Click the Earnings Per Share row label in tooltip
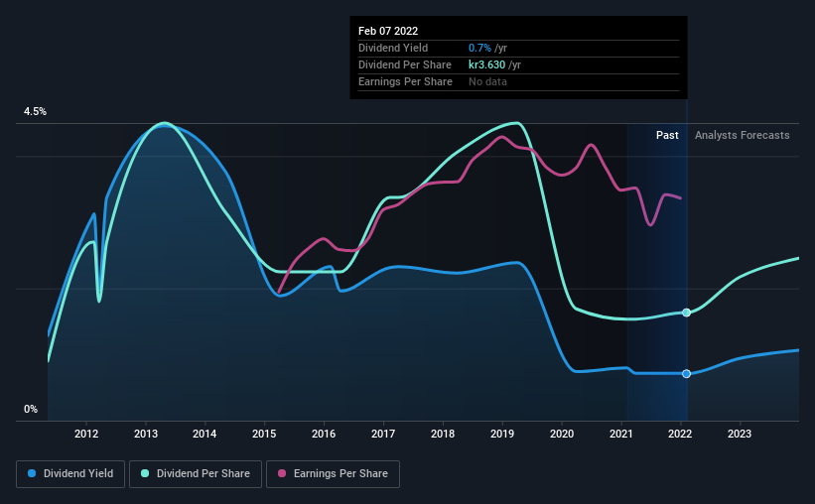815x504 pixels. pos(405,81)
